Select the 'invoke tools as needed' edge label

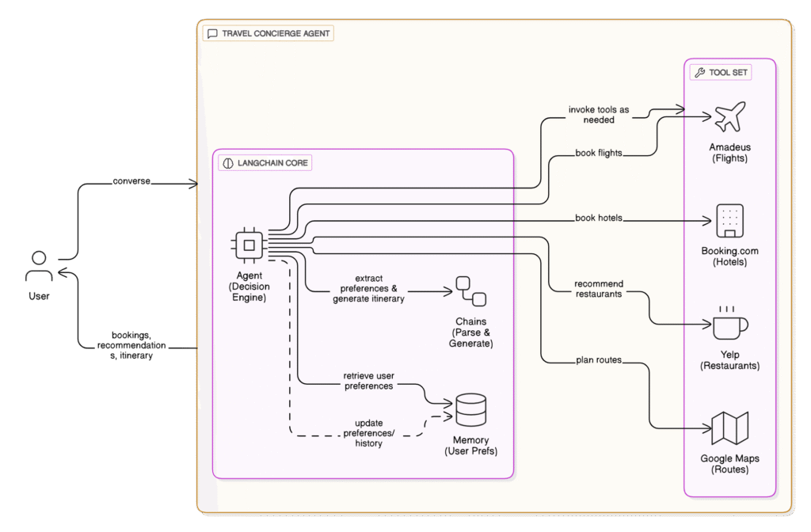coord(599,115)
